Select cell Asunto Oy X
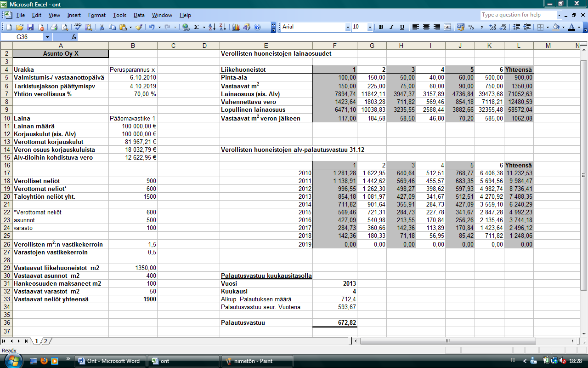The width and height of the screenshot is (588, 368). click(61, 53)
